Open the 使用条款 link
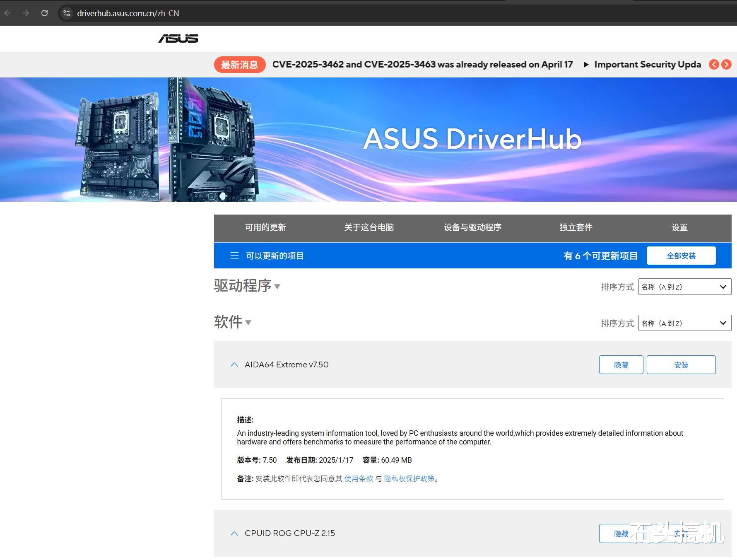737x560 pixels. point(359,479)
